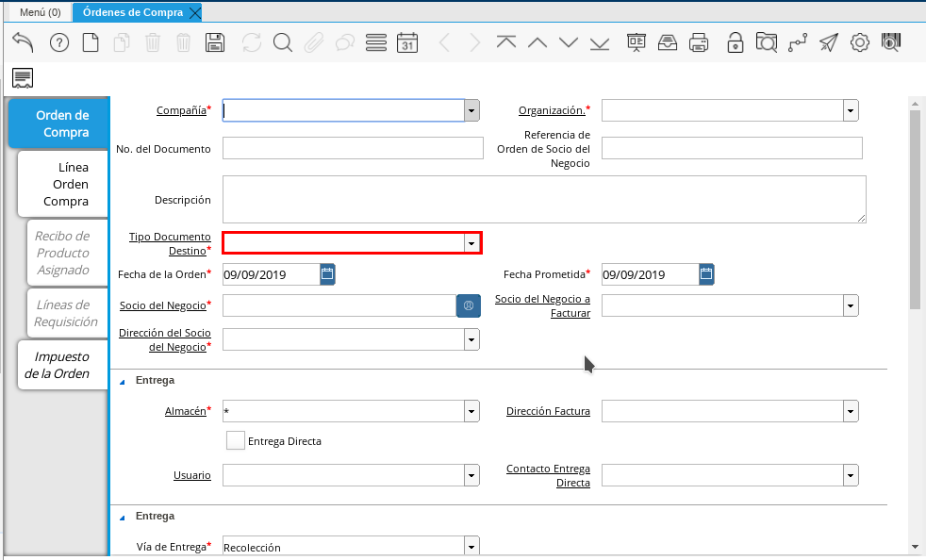This screenshot has height=560, width=926.
Task: Open the Impuesto de la Orden tab
Action: [x=61, y=365]
